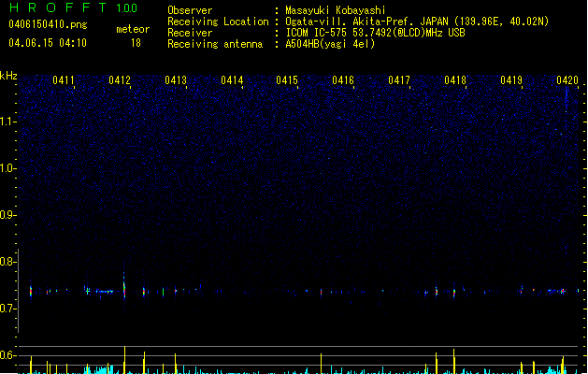Click the 0.7 kHz frequency label

coord(7,309)
